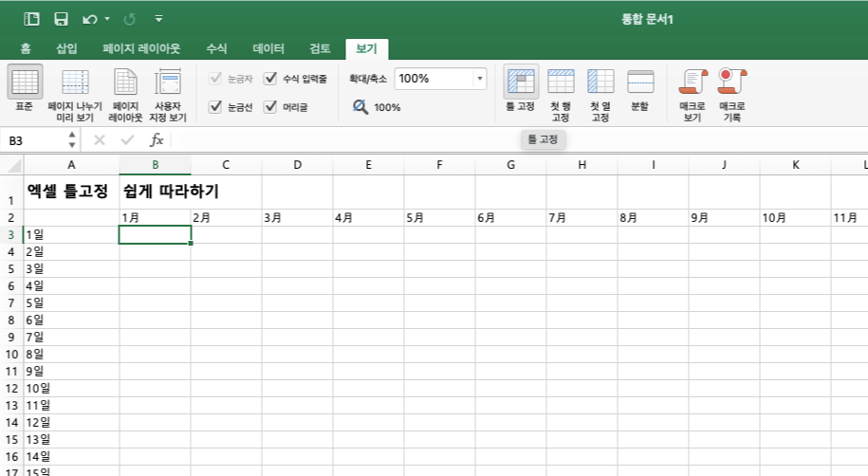The width and height of the screenshot is (868, 476).
Task: Click the 1月 cell
Action: coord(155,217)
